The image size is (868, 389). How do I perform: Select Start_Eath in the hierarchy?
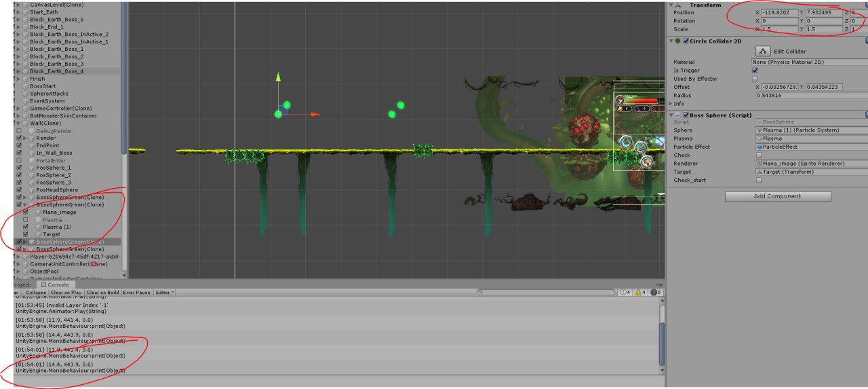(43, 12)
